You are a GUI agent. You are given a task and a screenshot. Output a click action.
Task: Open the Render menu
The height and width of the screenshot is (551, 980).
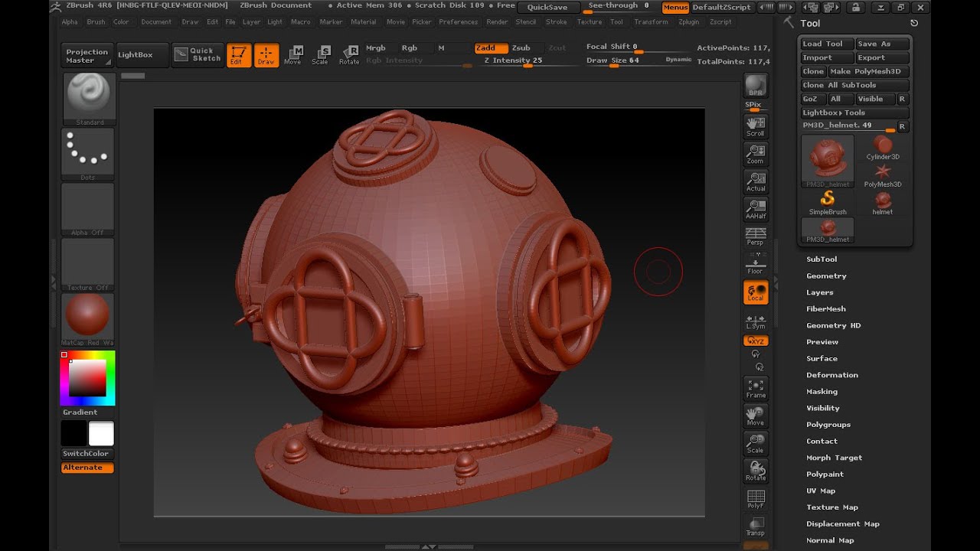(x=497, y=22)
